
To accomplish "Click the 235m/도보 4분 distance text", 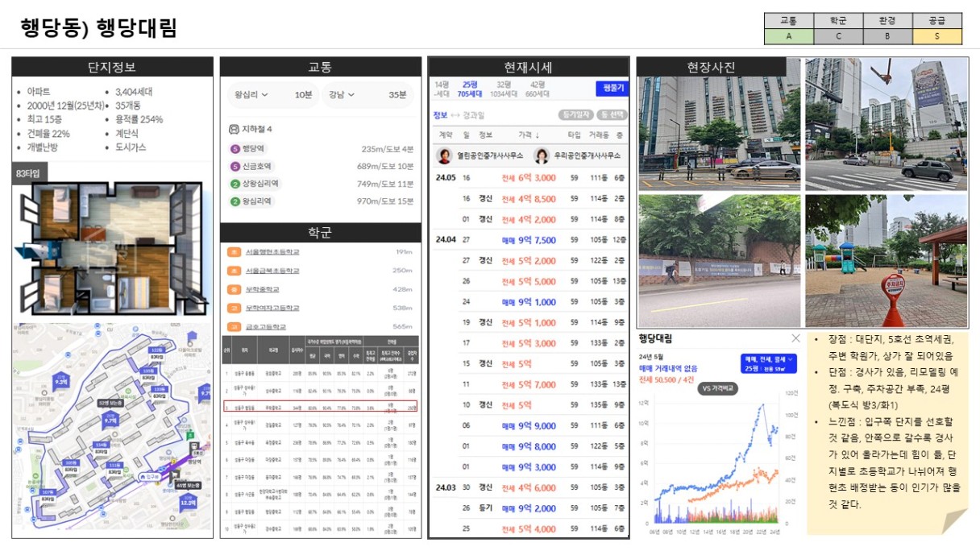I will [x=387, y=149].
